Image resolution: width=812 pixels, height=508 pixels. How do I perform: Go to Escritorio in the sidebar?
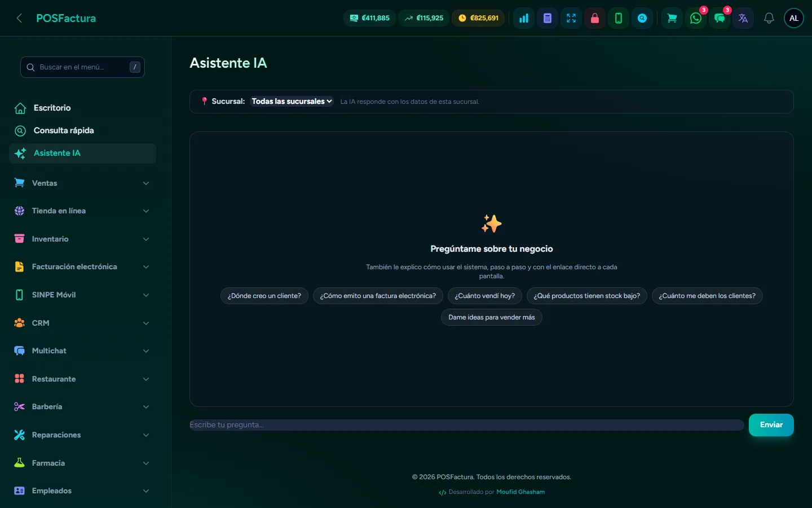(82, 108)
